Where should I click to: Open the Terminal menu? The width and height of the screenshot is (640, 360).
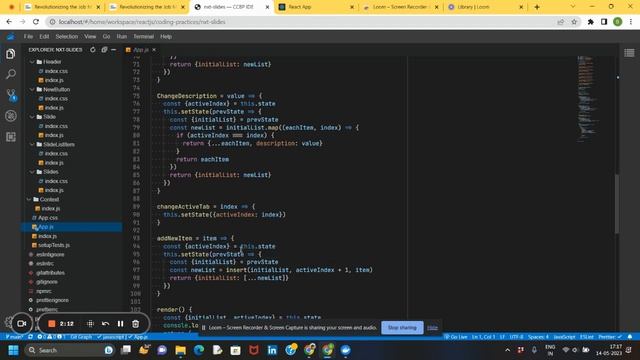click(143, 36)
